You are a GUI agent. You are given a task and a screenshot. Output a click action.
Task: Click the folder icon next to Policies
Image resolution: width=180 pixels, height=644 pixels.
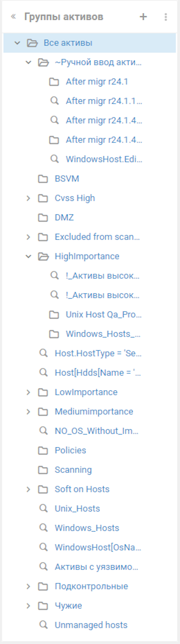43,450
